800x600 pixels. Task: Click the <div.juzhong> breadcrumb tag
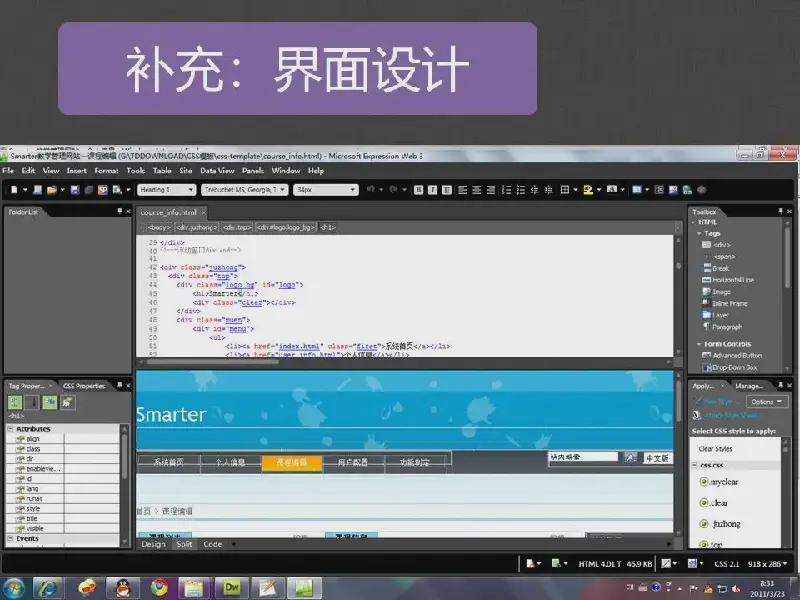pyautogui.click(x=197, y=228)
